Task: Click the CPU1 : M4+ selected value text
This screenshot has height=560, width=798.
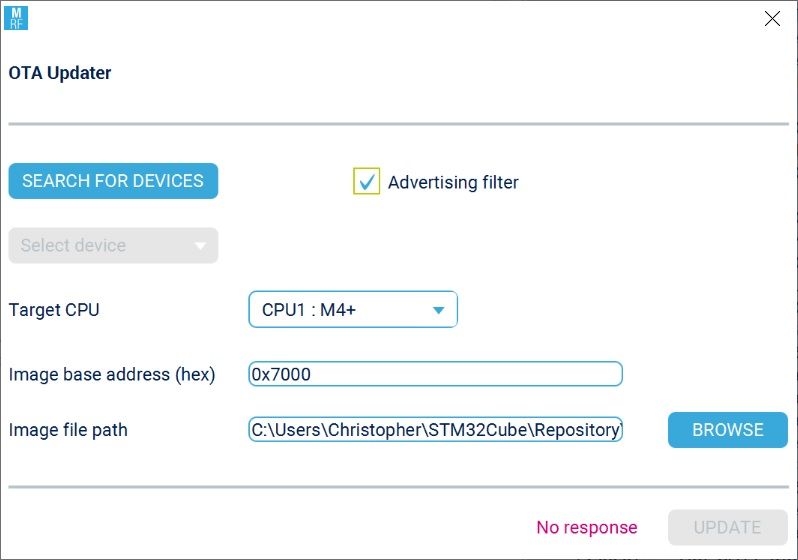Action: (309, 310)
